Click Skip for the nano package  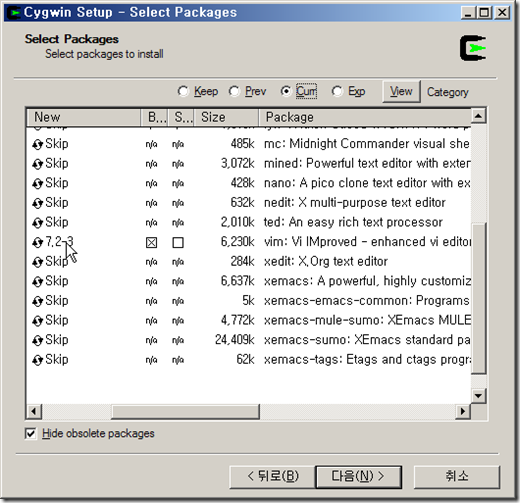[x=57, y=183]
